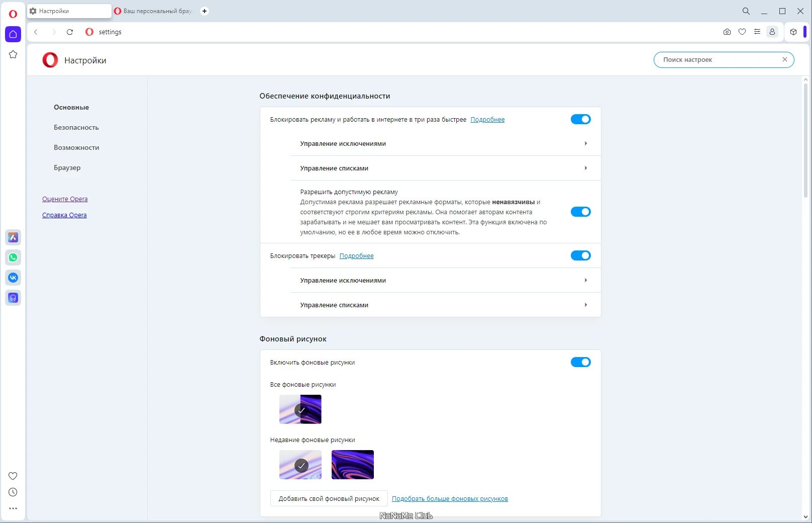This screenshot has height=523, width=812.
Task: Toggle 'Блокировать трекеры' switch
Action: (x=581, y=255)
